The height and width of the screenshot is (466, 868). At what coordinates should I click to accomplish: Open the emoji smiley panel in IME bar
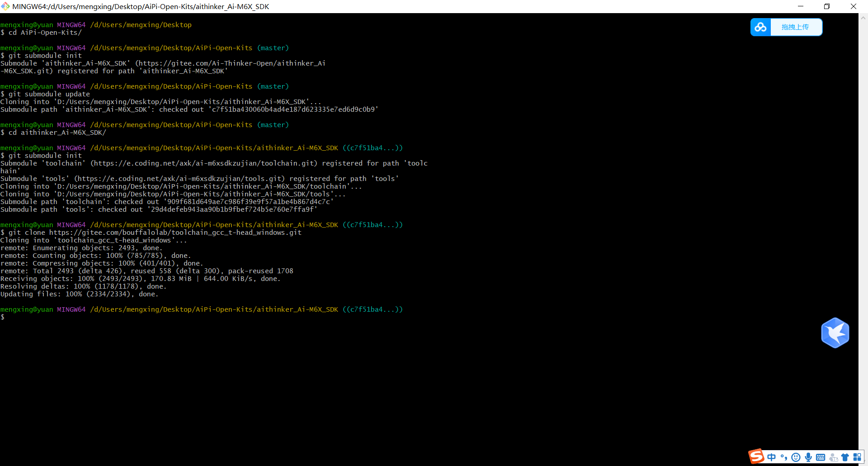click(796, 457)
